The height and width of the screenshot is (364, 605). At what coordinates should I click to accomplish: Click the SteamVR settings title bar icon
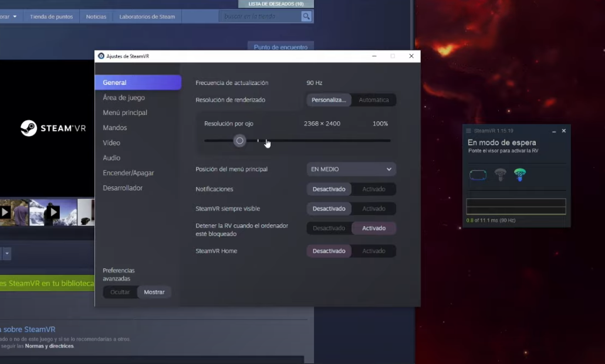(x=101, y=56)
